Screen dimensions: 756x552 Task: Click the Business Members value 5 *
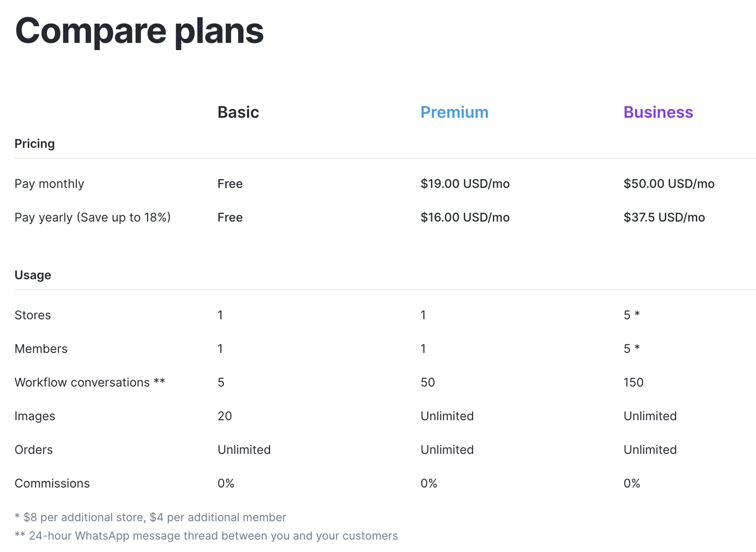coord(632,348)
